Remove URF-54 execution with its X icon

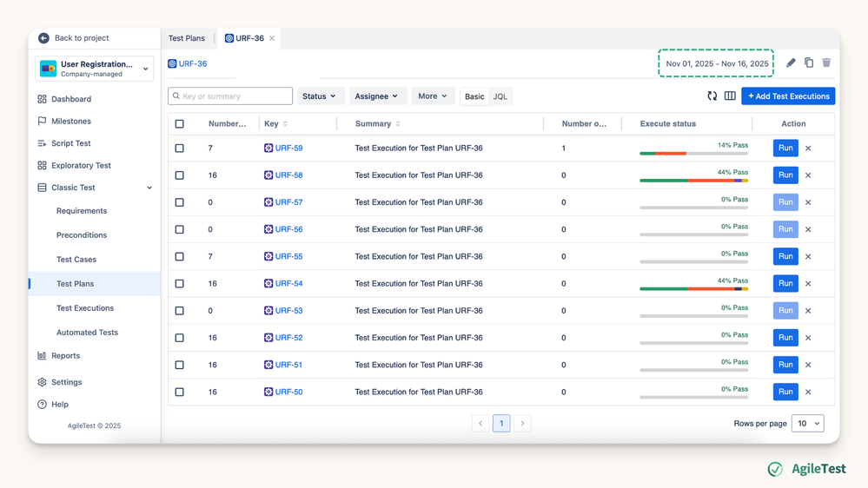808,284
